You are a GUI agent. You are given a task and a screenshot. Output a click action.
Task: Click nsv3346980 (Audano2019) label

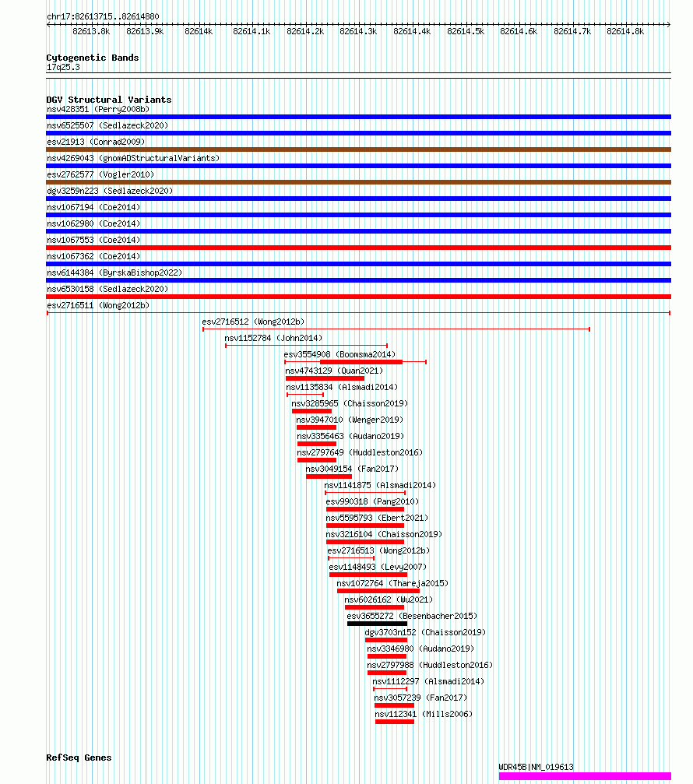coord(420,649)
